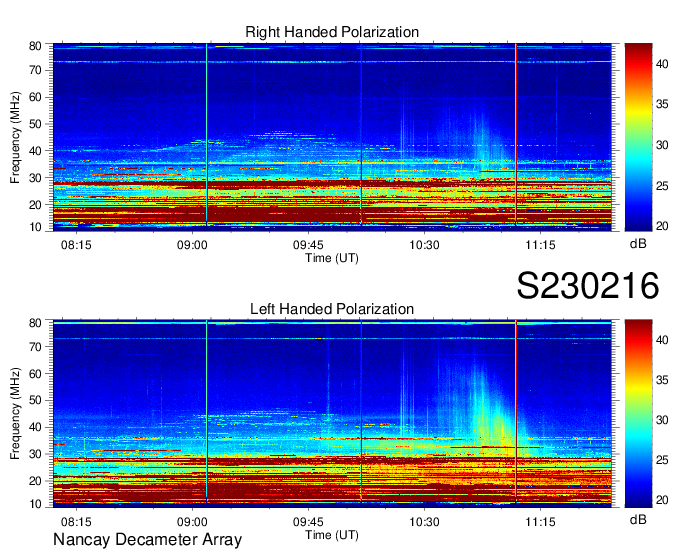Select the 09:00 time label on upper plot
This screenshot has width=680, height=552.
pyautogui.click(x=192, y=245)
